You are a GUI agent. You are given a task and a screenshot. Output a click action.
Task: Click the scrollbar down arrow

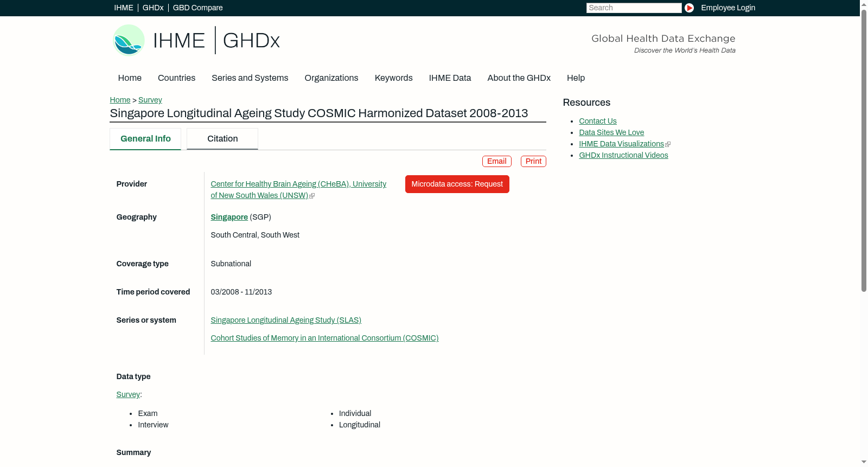click(864, 463)
